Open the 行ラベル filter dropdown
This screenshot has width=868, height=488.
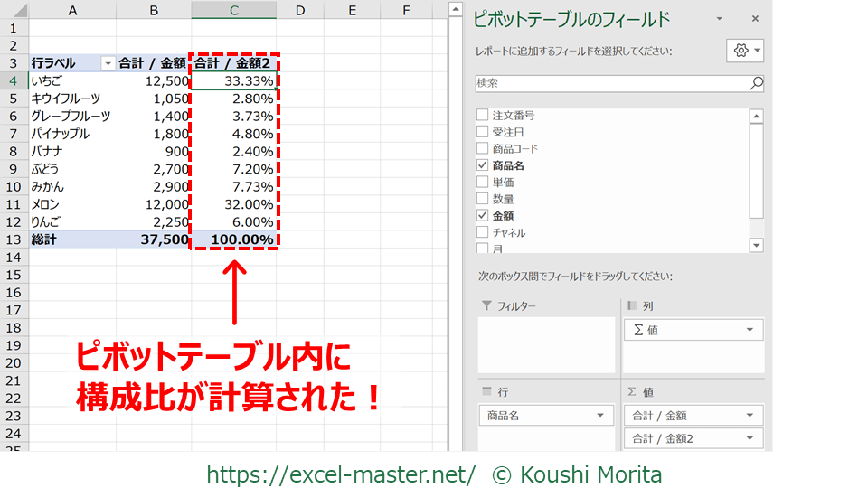coord(108,63)
